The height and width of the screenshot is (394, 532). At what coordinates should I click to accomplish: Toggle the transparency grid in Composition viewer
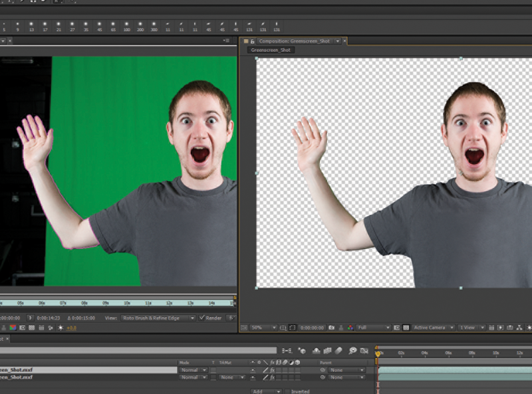click(x=406, y=328)
